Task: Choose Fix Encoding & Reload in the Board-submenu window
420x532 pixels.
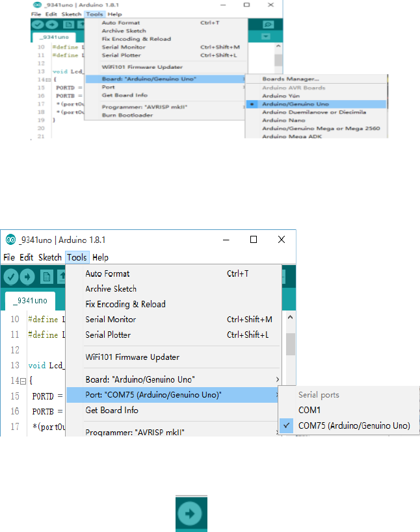Action: coord(166,39)
